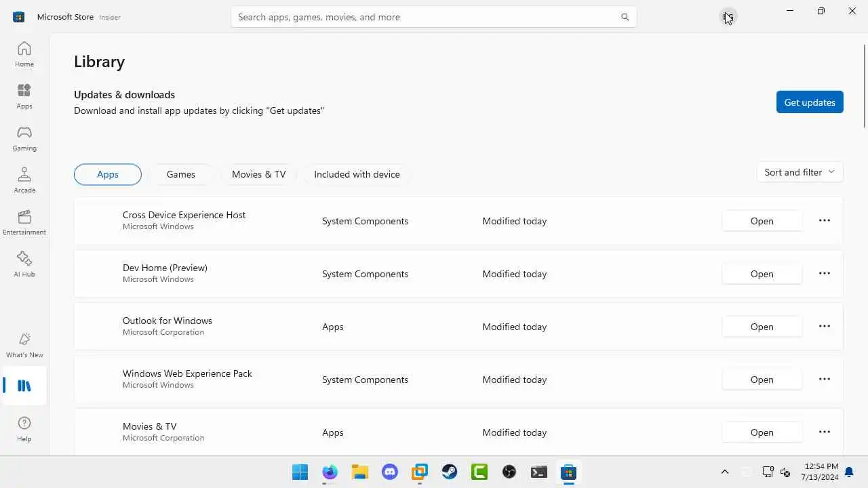Screen dimensions: 868x488
Task: Click the Microsoft Store logo icon
Action: point(18,17)
